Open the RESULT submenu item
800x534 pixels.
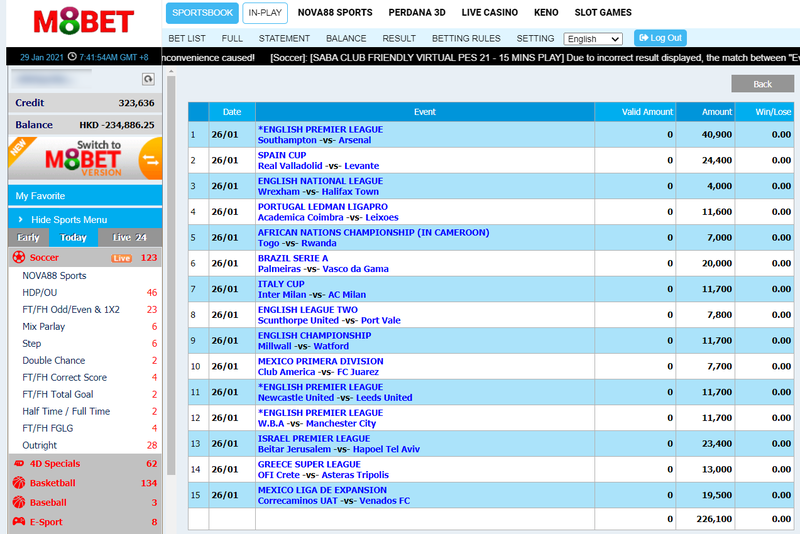399,38
